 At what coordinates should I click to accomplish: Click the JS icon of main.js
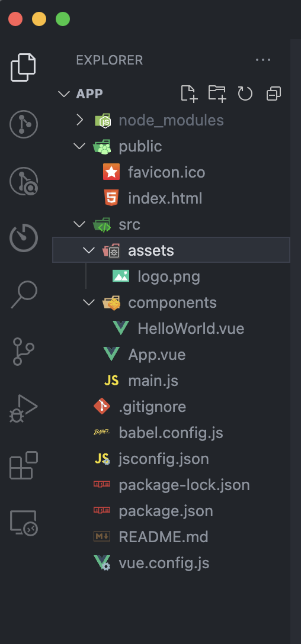[111, 381]
